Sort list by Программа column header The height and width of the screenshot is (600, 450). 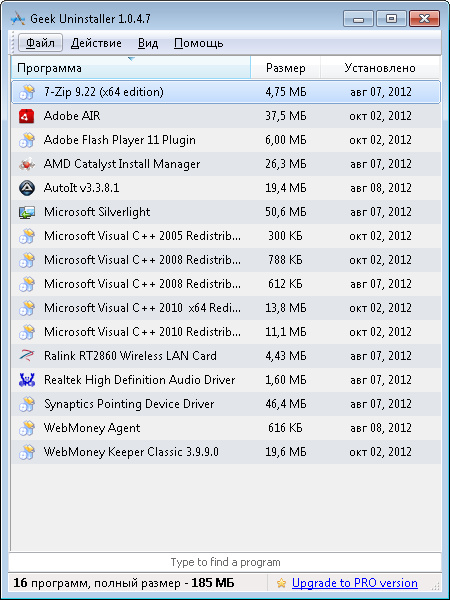click(130, 68)
